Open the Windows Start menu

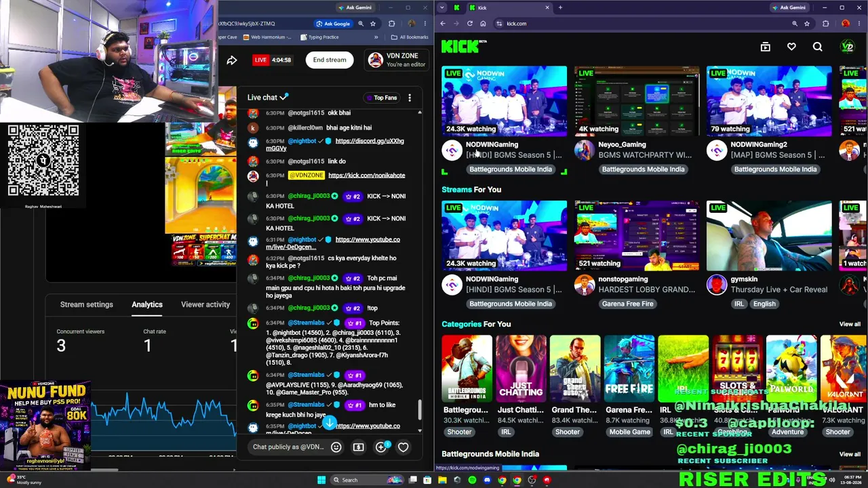pos(321,480)
